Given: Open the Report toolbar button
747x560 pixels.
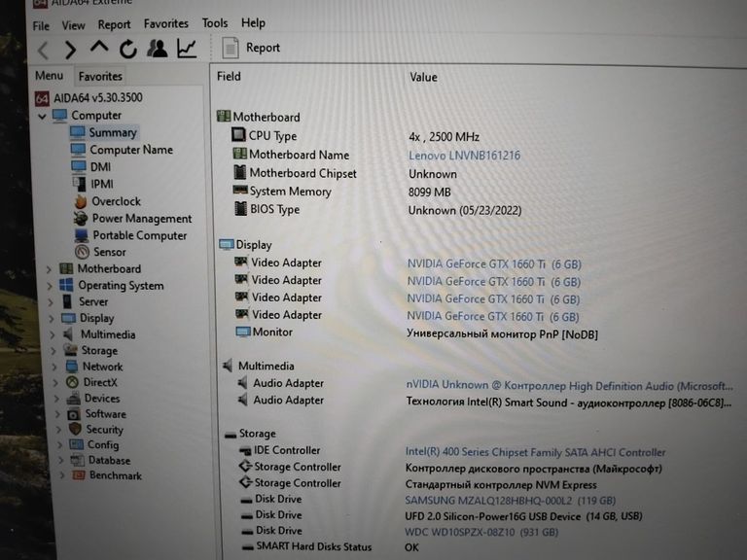Looking at the screenshot, I should click(x=251, y=48).
